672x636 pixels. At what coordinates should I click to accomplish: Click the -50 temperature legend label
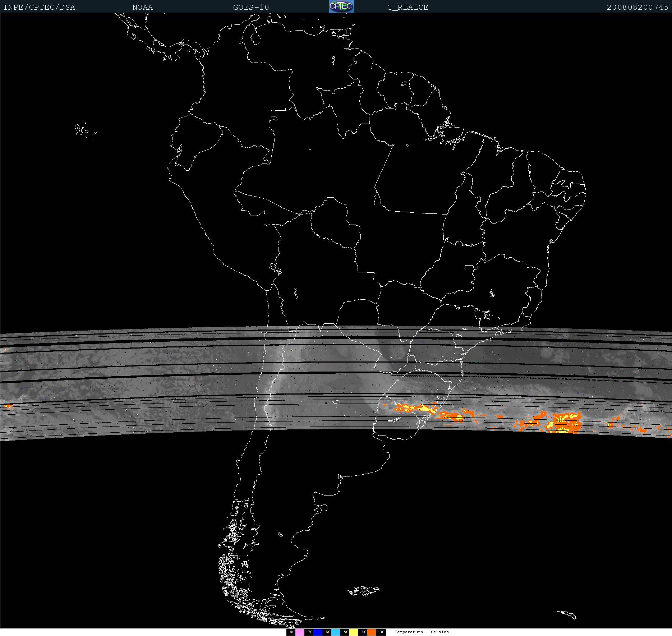pyautogui.click(x=345, y=632)
